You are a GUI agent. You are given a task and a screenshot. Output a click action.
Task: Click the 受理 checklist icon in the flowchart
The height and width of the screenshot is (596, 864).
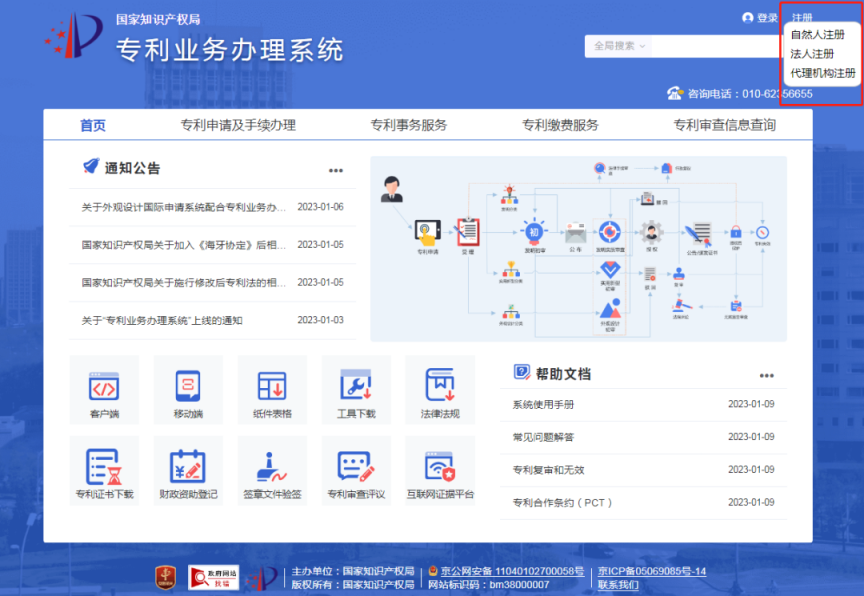tap(468, 232)
